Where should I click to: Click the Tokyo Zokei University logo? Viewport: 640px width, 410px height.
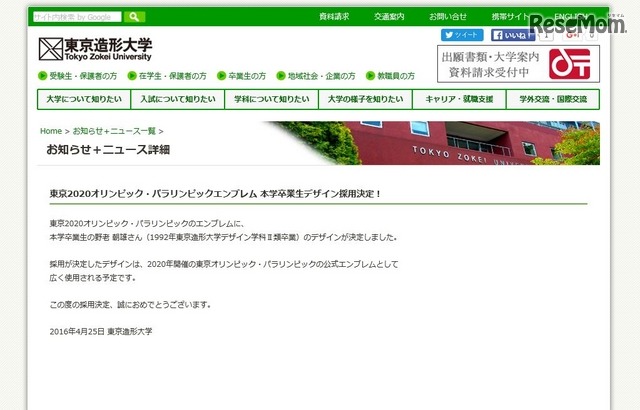pyautogui.click(x=95, y=48)
